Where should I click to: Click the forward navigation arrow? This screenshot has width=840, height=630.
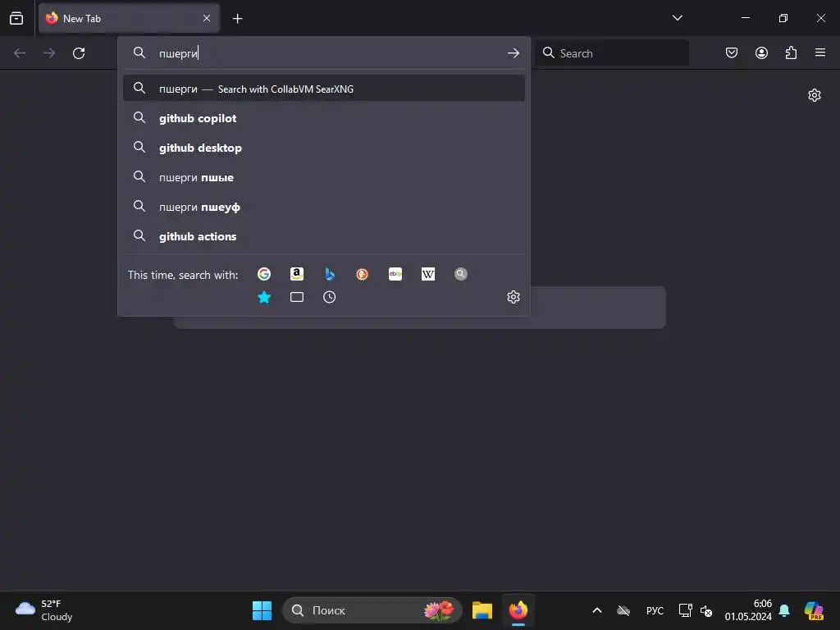(x=49, y=53)
